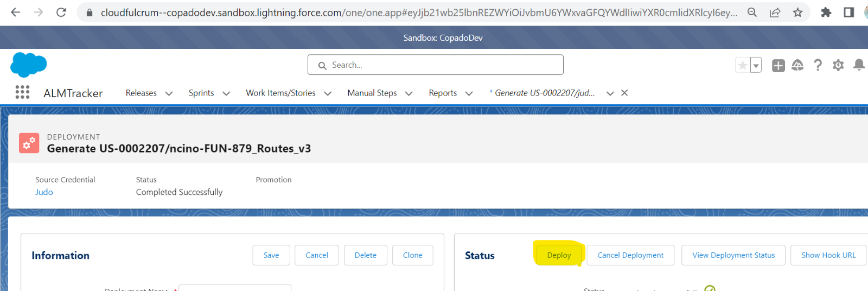Open the Trailhead guidance icon
The height and width of the screenshot is (291, 868).
point(797,65)
